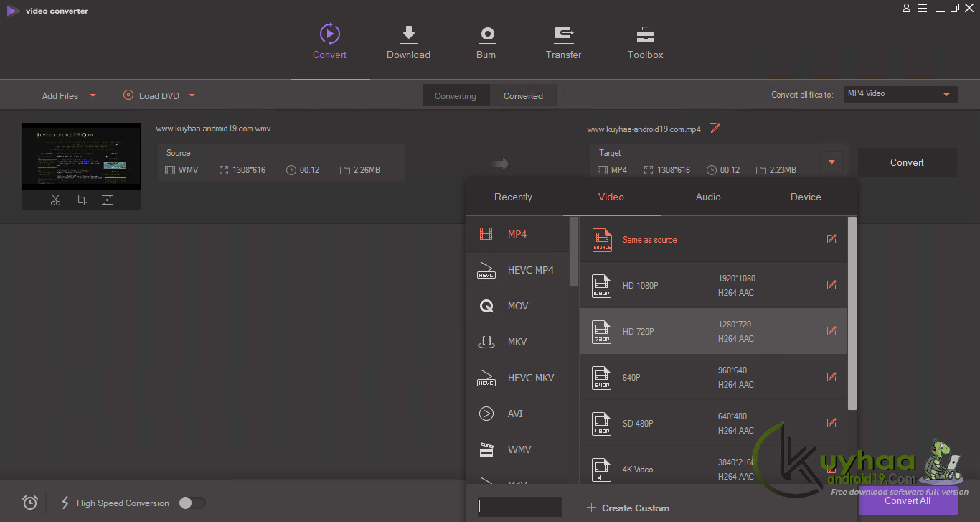
Task: Choose the AVI format
Action: [517, 414]
